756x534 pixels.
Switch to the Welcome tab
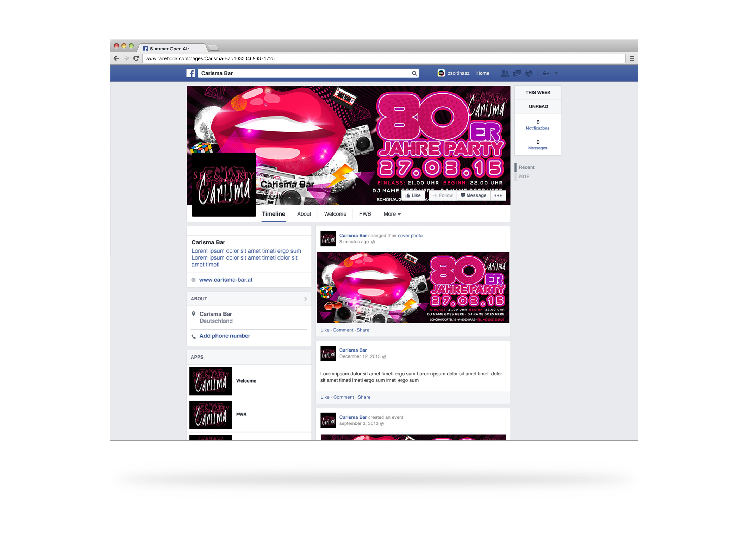tap(335, 214)
